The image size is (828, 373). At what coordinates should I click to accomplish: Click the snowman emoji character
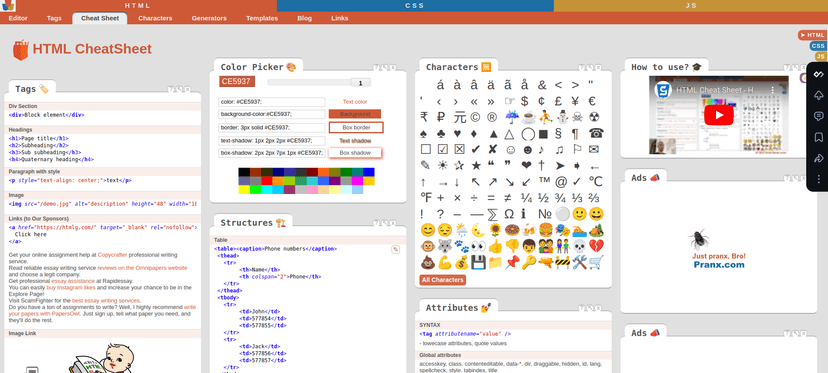click(x=562, y=117)
